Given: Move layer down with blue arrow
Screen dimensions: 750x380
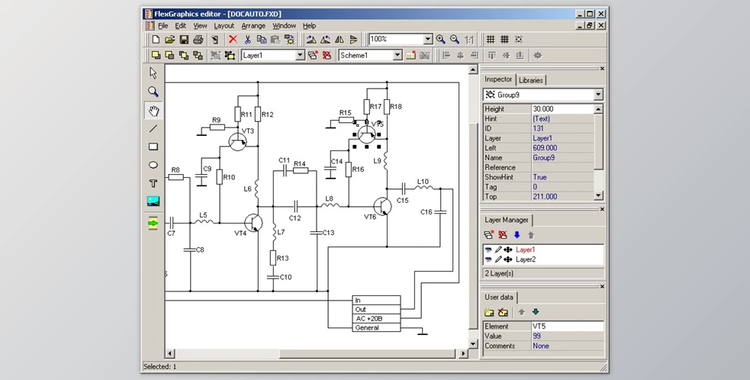Looking at the screenshot, I should (x=517, y=235).
